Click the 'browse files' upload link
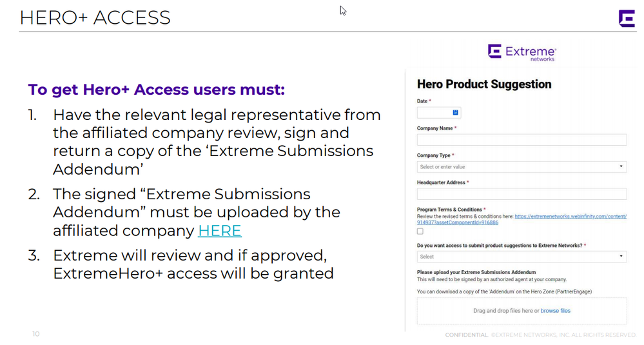Viewport: 644px width, 345px height. [555, 311]
